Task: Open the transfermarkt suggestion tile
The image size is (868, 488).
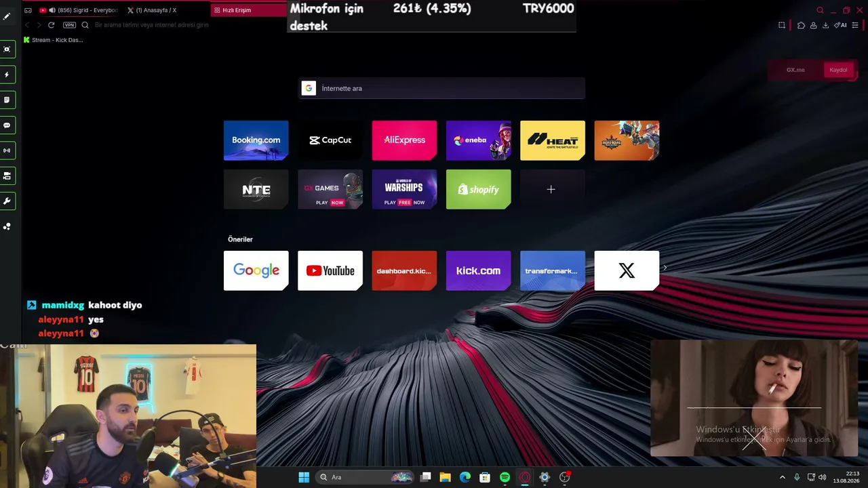Action: click(553, 270)
